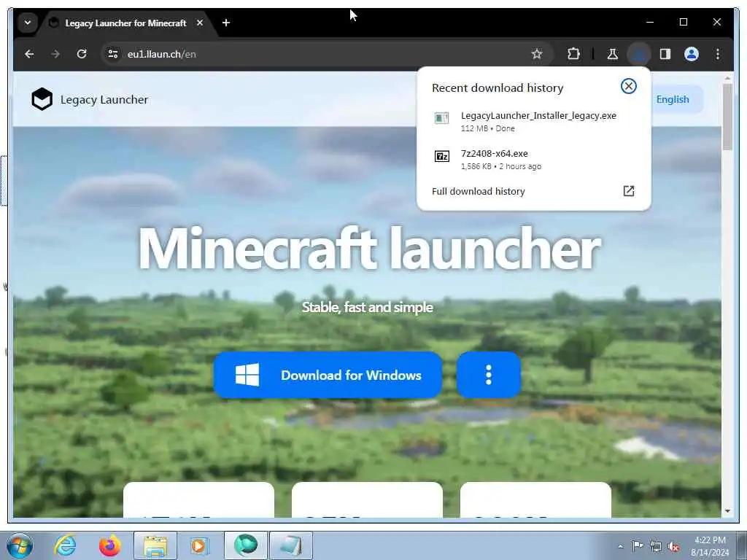Open the browser side panel
This screenshot has height=560, width=747.
[665, 54]
